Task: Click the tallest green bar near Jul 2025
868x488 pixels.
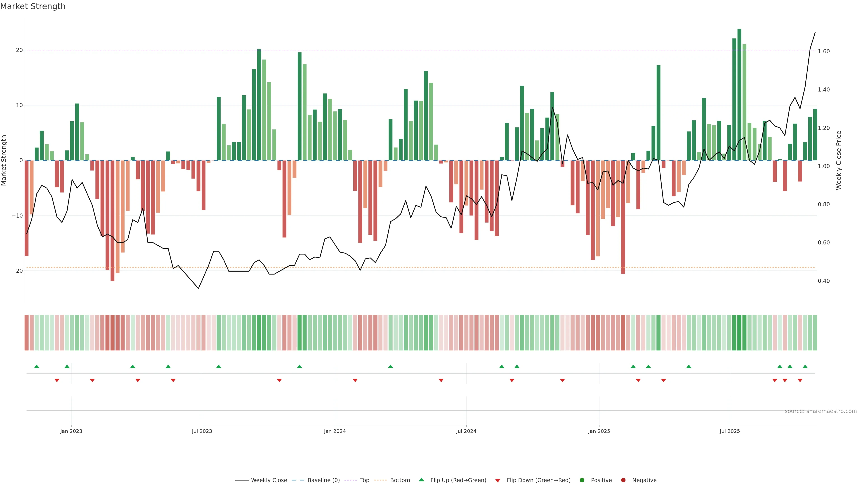Action: tap(739, 94)
